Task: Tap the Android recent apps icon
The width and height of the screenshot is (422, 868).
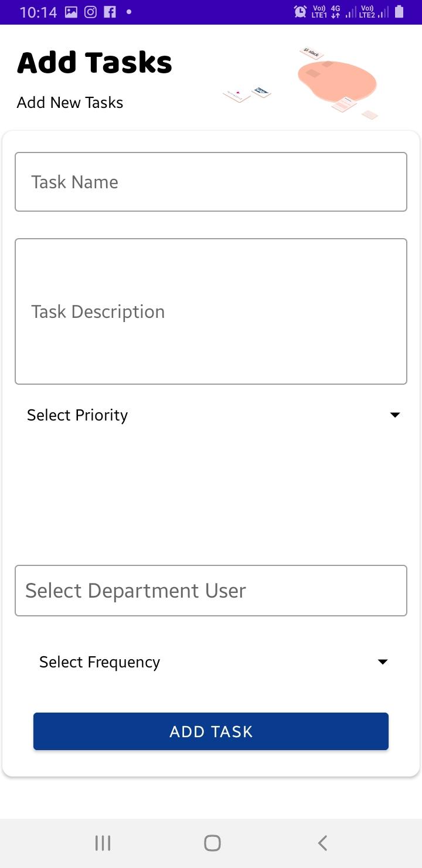Action: [103, 843]
